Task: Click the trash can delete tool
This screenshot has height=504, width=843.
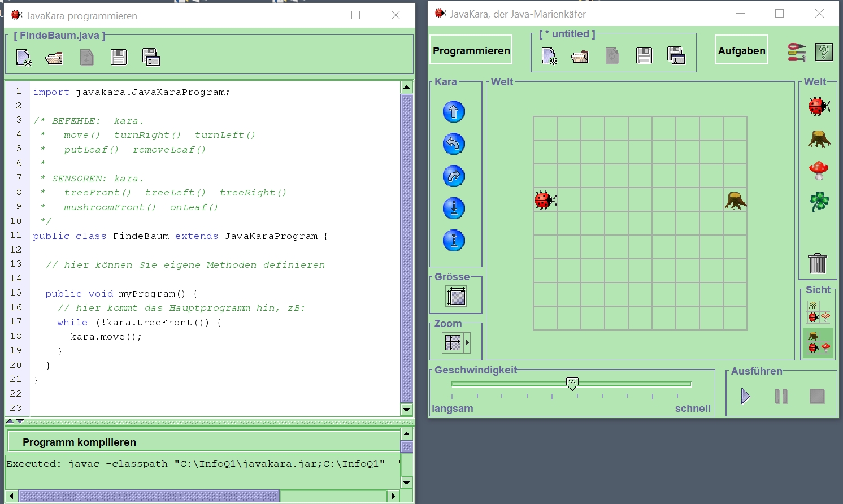Action: coord(817,263)
